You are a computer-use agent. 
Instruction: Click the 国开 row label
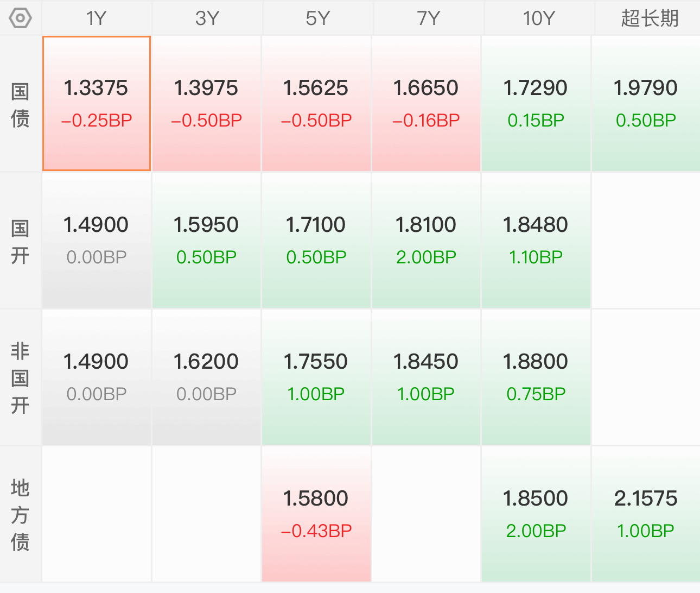(20, 241)
